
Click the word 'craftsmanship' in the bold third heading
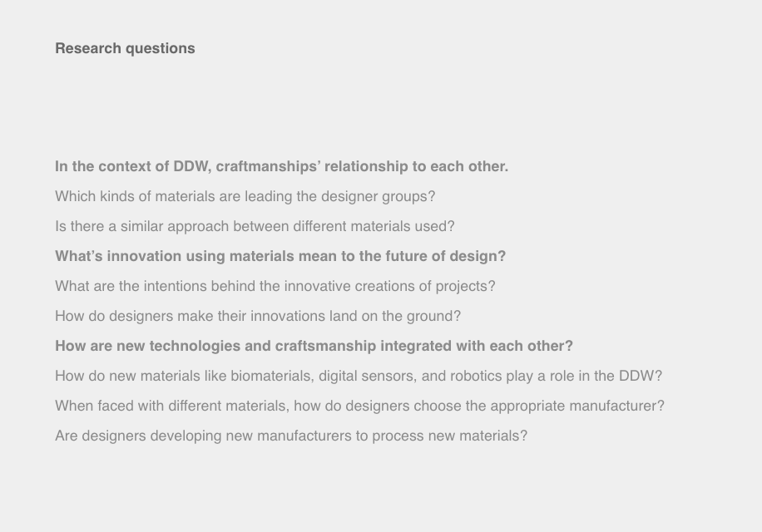(x=325, y=346)
